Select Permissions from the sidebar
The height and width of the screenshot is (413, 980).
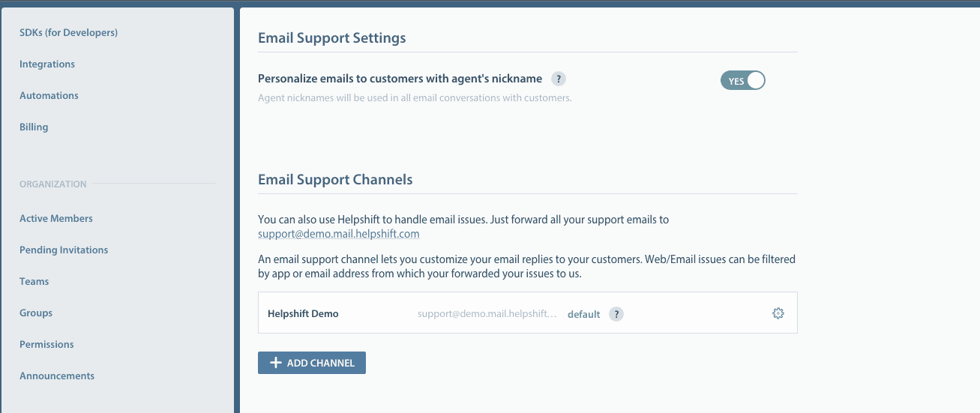(46, 344)
